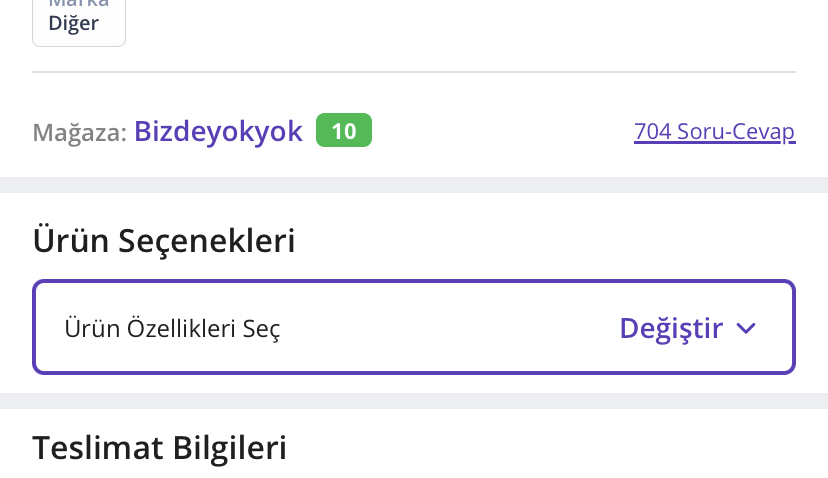Open the Bizdeyokyok store page
The width and height of the screenshot is (828, 478).
[x=218, y=131]
